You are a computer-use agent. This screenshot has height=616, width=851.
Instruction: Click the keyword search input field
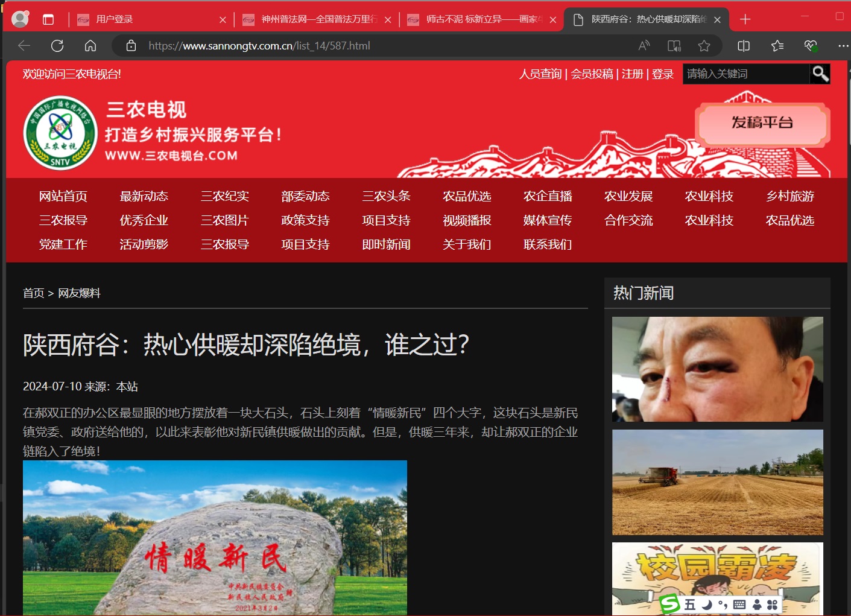coord(745,74)
